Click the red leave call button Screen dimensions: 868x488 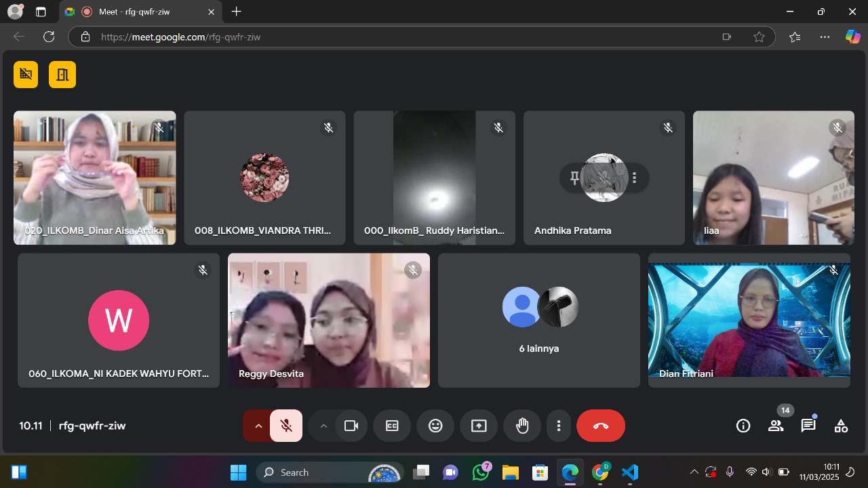tap(601, 426)
